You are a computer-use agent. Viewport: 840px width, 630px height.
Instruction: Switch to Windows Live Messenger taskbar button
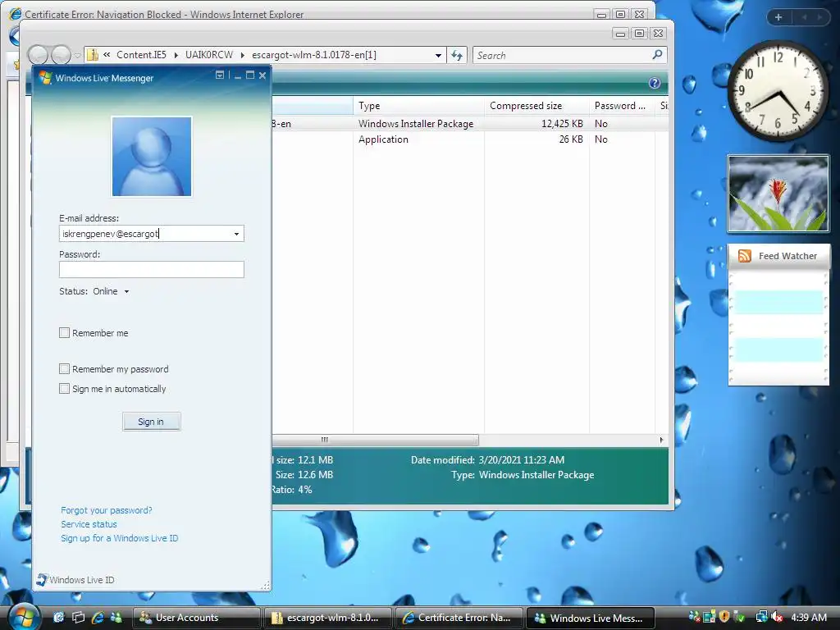[x=591, y=618]
